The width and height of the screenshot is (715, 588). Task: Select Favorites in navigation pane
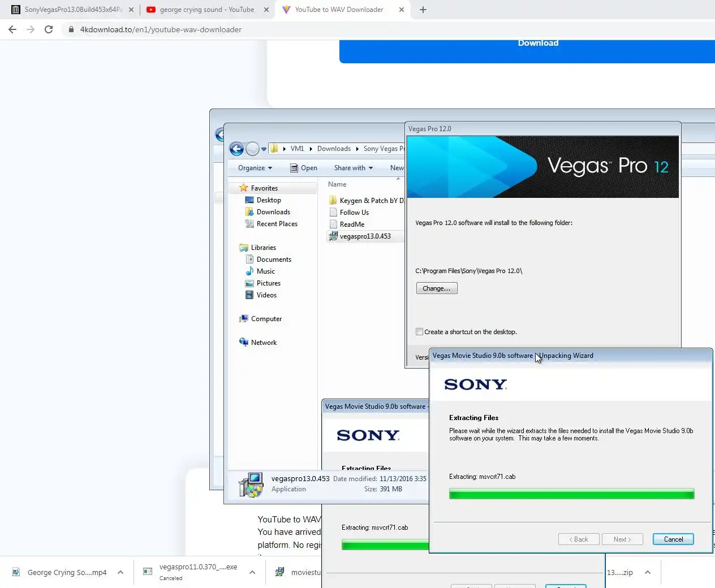[264, 188]
